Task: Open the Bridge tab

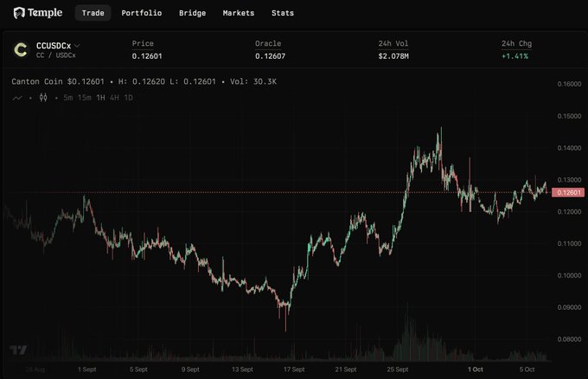Action: [x=192, y=13]
